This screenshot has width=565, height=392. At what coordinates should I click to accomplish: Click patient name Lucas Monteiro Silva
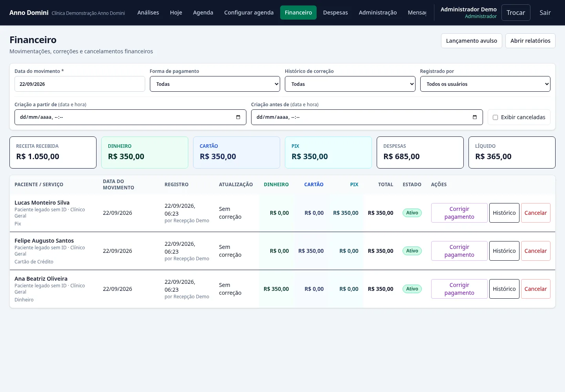[42, 203]
